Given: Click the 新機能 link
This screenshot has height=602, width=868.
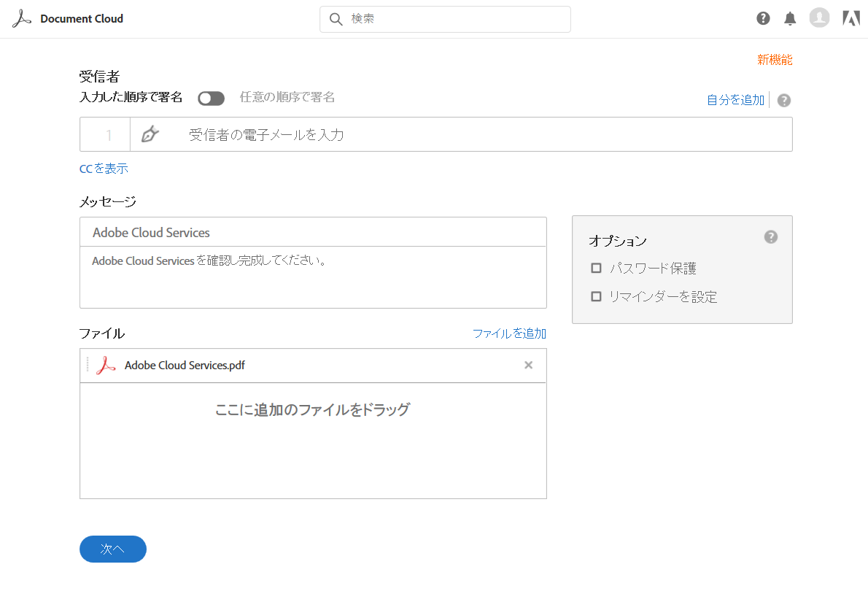Looking at the screenshot, I should [775, 60].
